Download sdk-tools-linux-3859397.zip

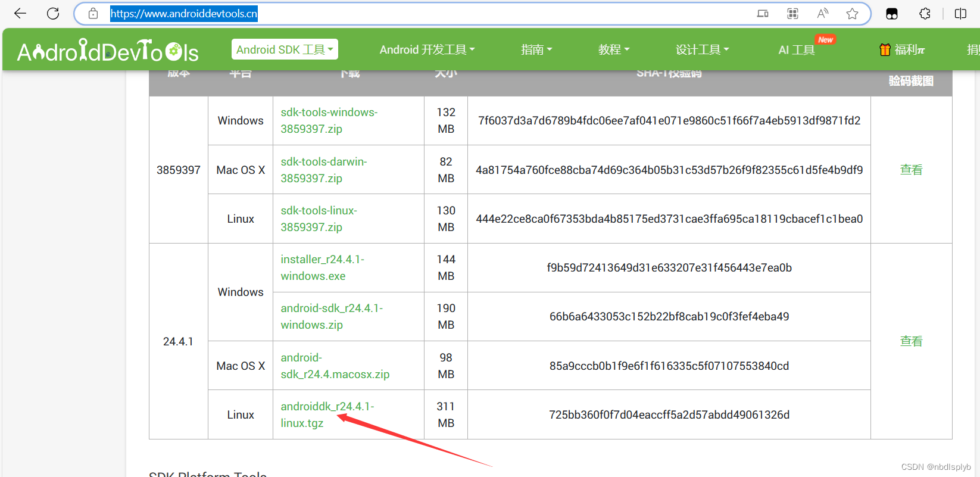click(x=319, y=219)
